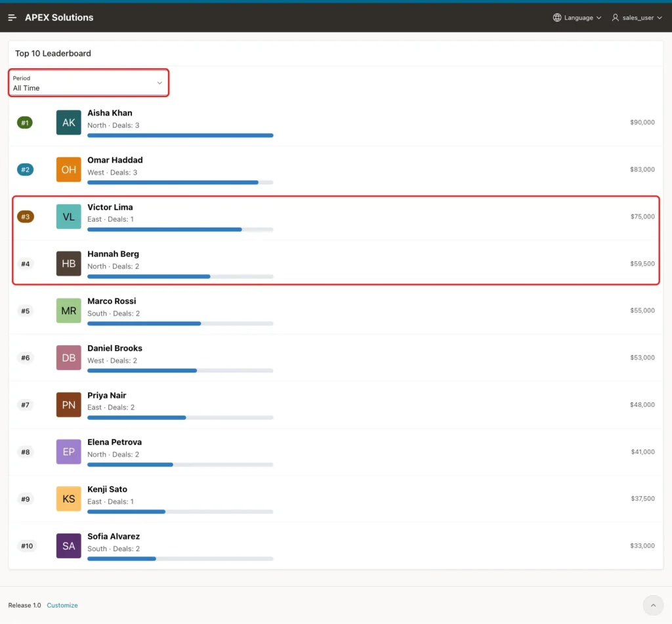This screenshot has height=624, width=672.
Task: Select Sofia Alvarez's SA avatar
Action: click(68, 546)
